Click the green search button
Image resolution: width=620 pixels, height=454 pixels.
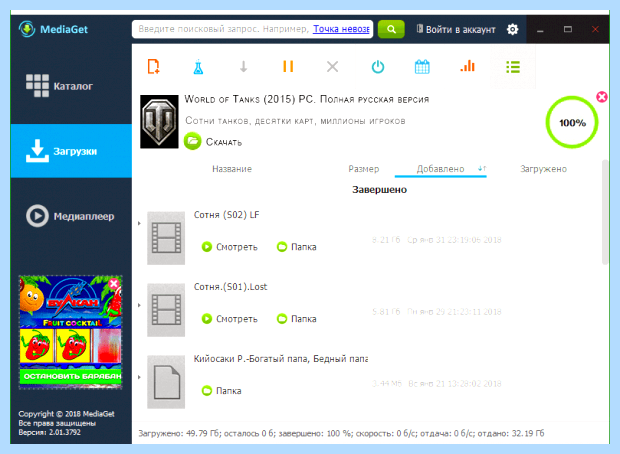tap(391, 29)
